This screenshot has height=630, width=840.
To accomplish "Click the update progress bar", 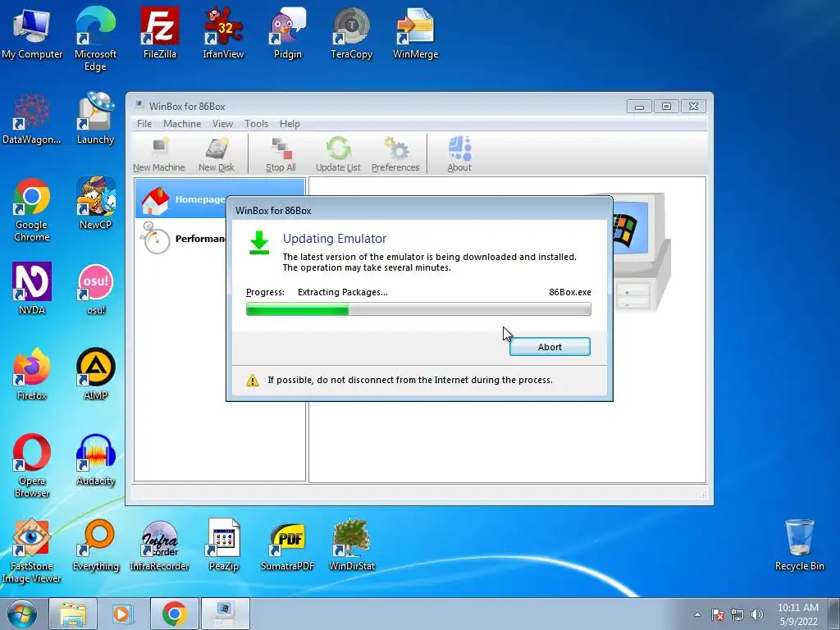I will 418,309.
